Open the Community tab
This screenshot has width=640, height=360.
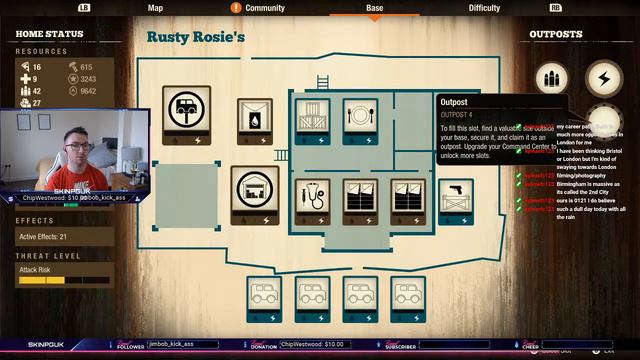click(264, 8)
